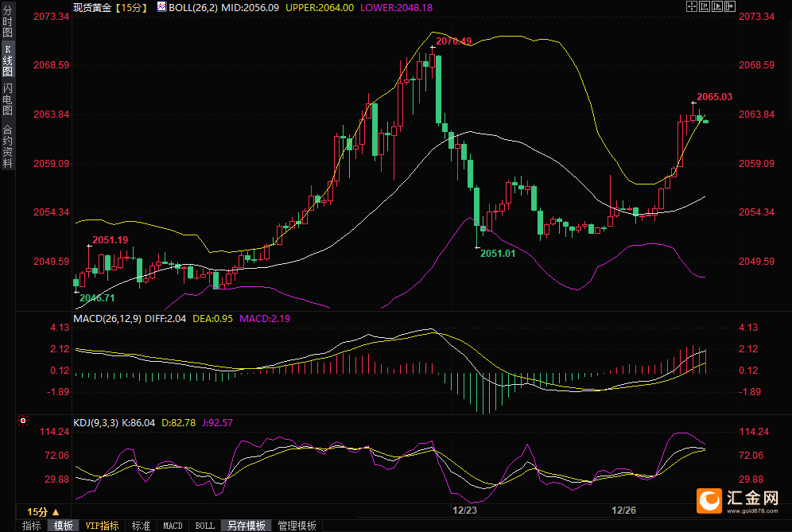Screen dimensions: 792x532
Task: Click the MID:2056.09 value
Action: coord(250,8)
